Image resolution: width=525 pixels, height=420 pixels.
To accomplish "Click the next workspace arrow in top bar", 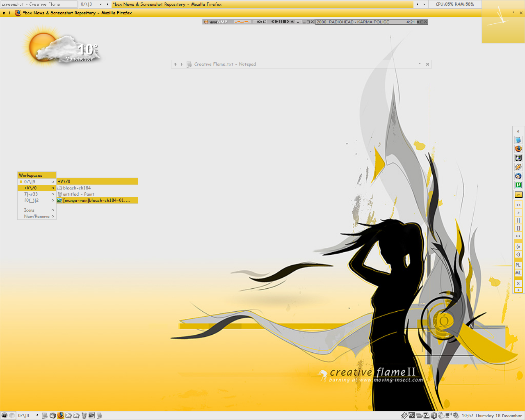I will 107,4.
